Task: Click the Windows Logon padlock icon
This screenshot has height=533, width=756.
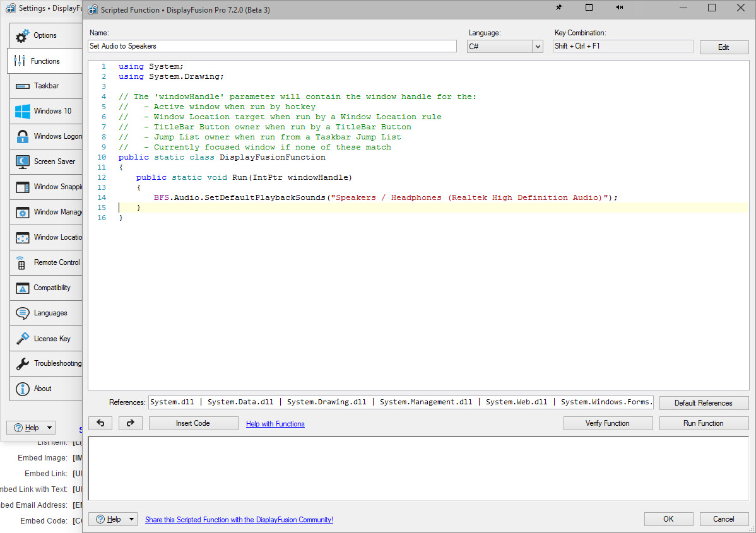Action: click(23, 137)
